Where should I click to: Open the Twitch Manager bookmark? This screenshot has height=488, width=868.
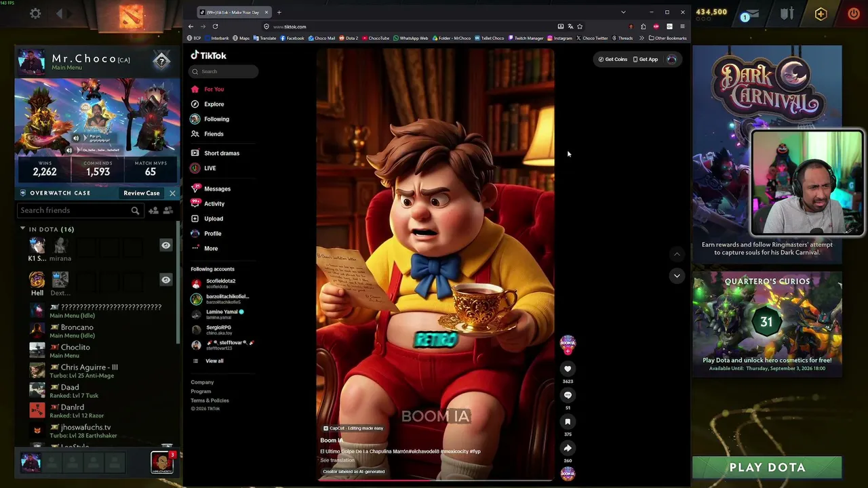point(526,38)
